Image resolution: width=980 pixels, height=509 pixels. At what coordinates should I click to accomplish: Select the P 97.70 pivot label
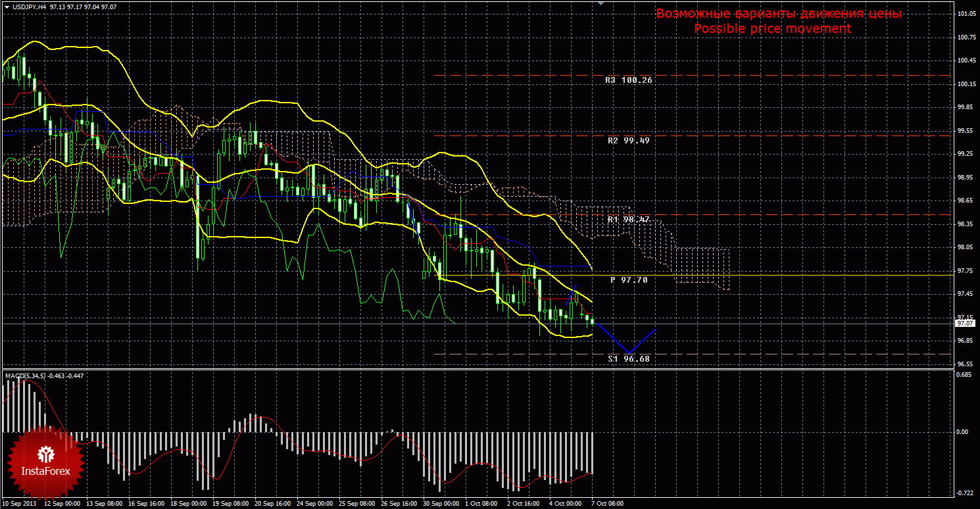coord(628,279)
